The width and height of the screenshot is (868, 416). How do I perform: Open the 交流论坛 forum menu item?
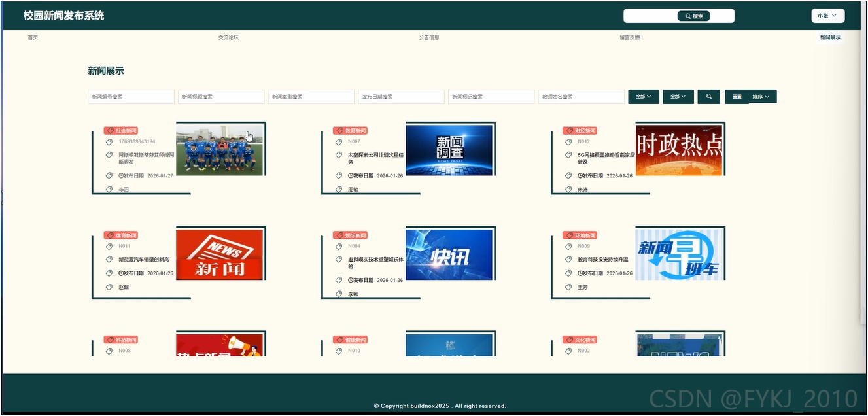point(228,37)
